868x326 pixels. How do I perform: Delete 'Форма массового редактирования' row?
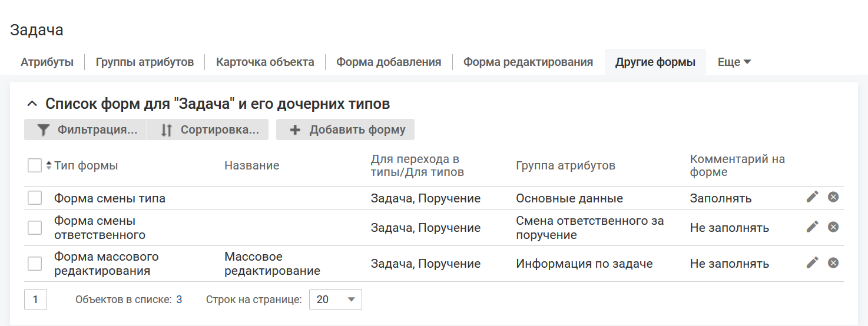[x=833, y=262]
